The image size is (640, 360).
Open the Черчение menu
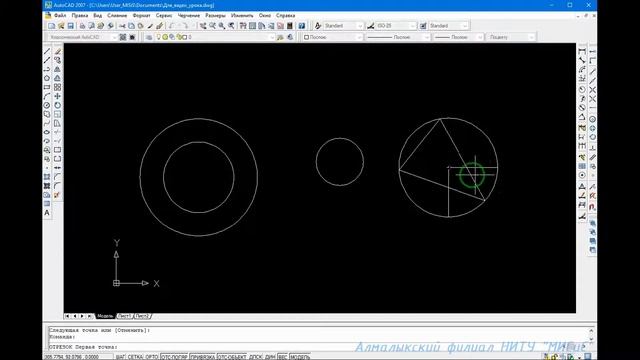189,16
